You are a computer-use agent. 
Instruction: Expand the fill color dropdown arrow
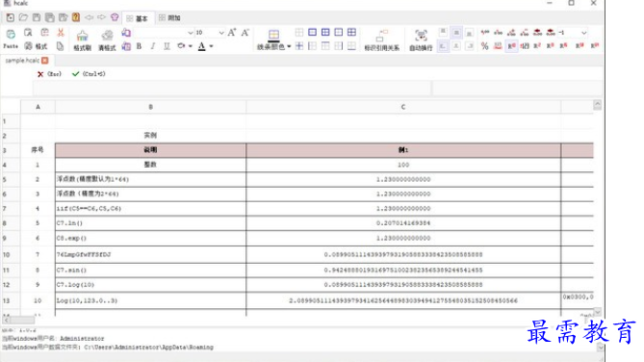click(x=191, y=46)
